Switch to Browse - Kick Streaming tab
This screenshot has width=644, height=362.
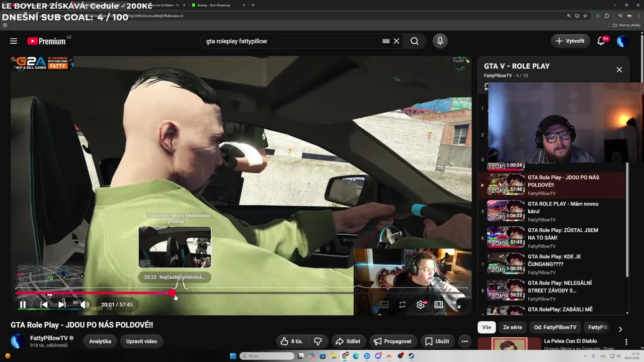pos(217,5)
